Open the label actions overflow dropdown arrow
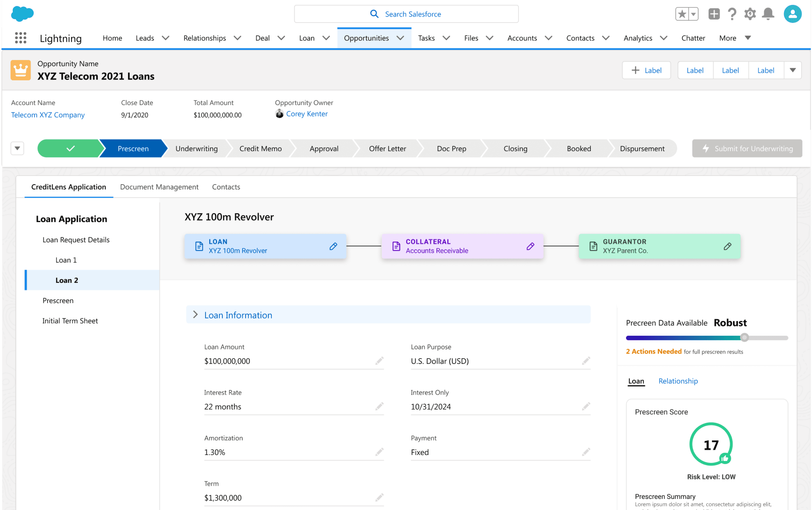This screenshot has width=812, height=510. pos(792,70)
